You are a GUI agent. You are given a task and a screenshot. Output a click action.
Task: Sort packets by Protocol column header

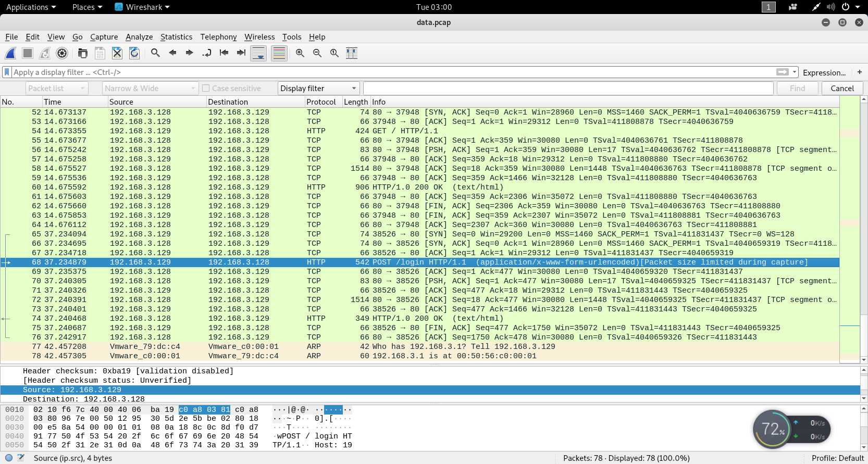tap(323, 102)
